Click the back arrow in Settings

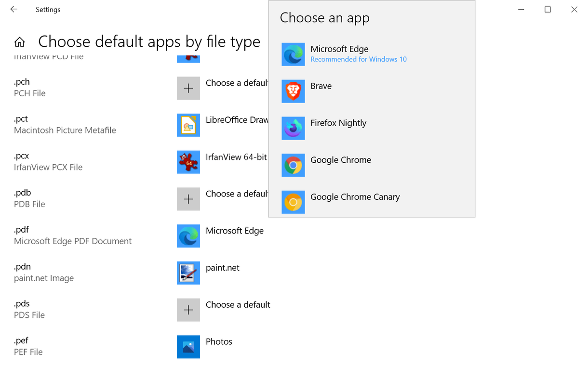point(14,9)
